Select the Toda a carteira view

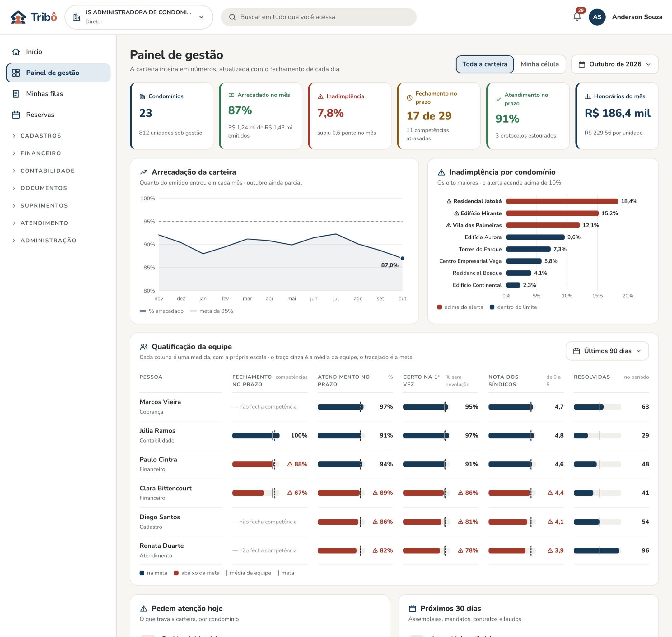coord(485,64)
